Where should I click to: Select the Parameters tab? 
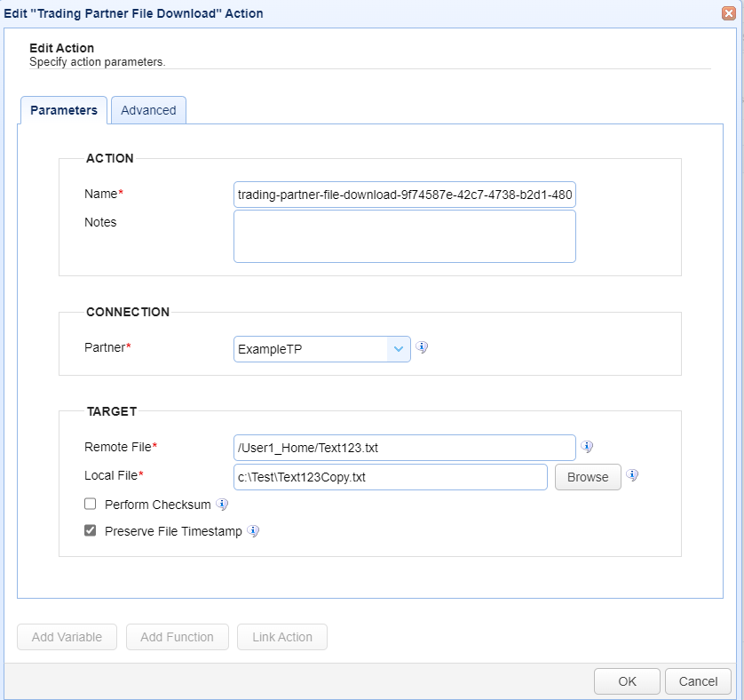[x=64, y=110]
